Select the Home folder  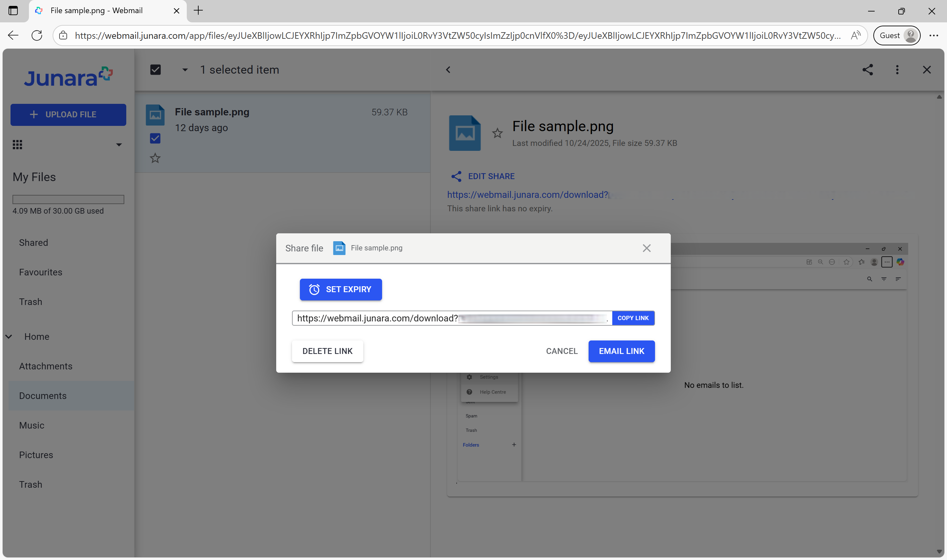(37, 337)
